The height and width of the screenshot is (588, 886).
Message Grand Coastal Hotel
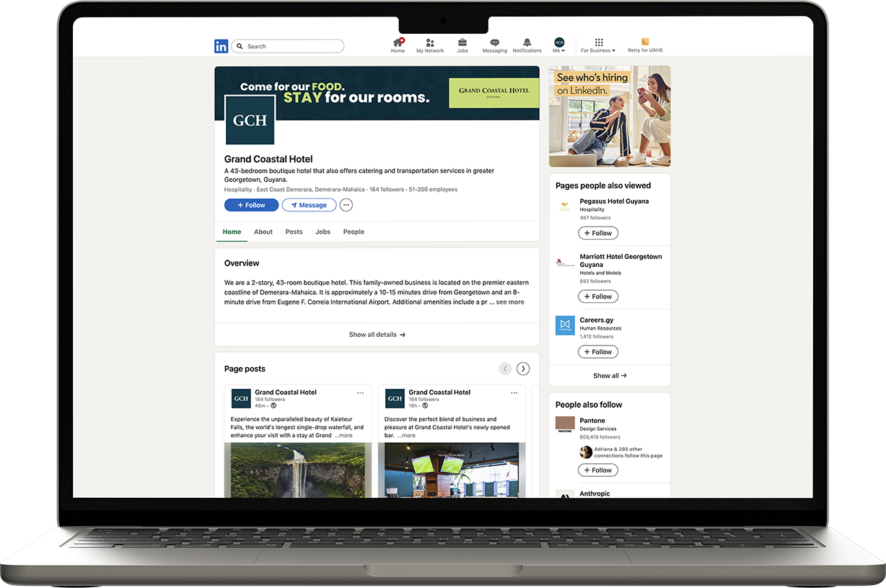point(309,205)
